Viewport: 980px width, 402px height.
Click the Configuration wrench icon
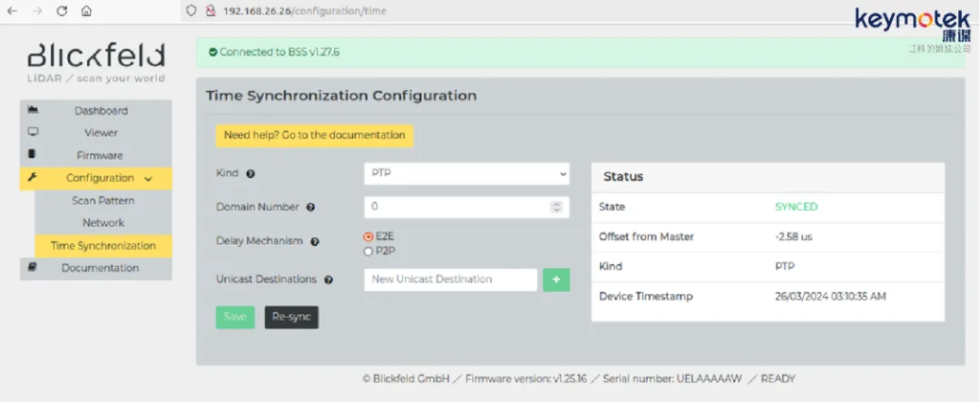tap(32, 177)
